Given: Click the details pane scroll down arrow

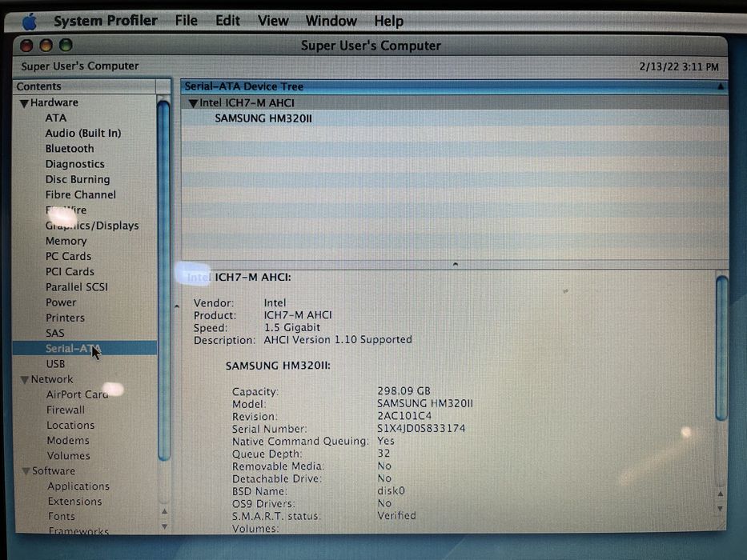Looking at the screenshot, I should point(721,509).
